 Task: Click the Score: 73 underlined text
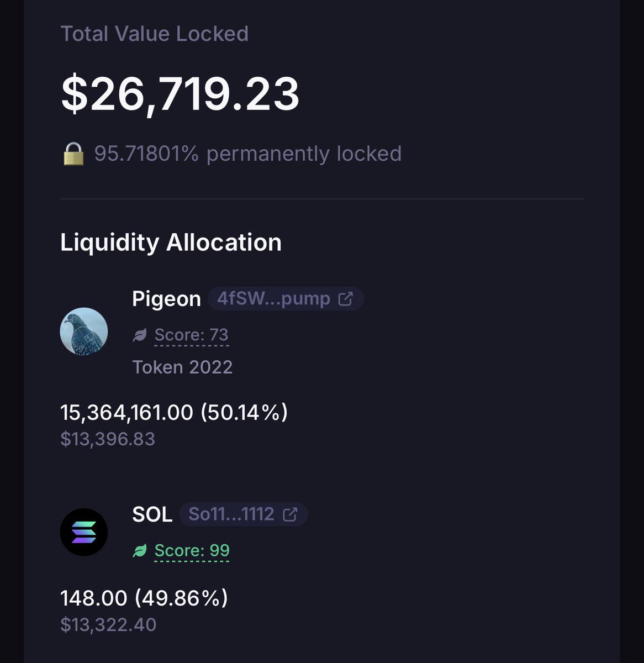191,335
